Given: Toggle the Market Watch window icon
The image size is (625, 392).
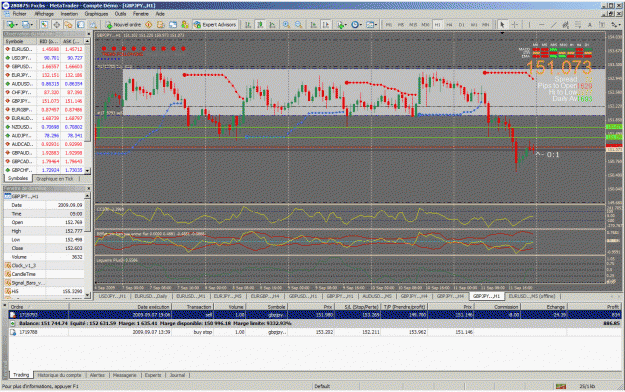Looking at the screenshot, I should [x=44, y=25].
